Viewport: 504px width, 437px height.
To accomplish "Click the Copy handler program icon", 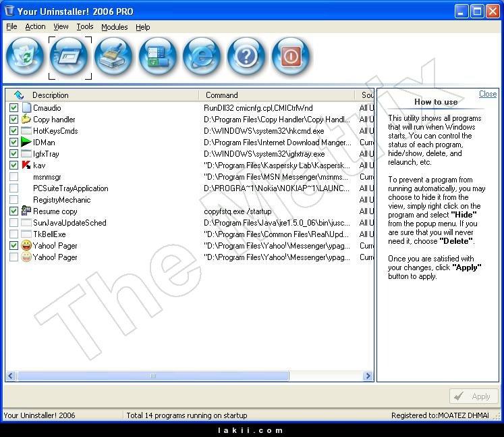I will point(26,119).
